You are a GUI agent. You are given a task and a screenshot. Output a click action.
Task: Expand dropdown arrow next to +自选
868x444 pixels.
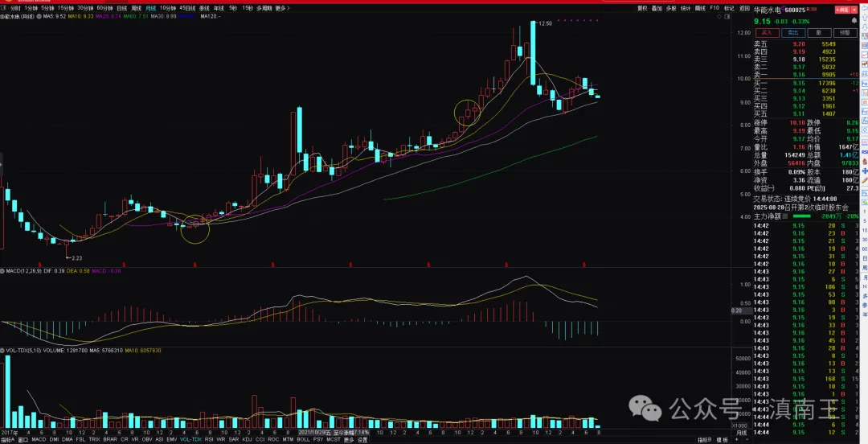point(854,10)
